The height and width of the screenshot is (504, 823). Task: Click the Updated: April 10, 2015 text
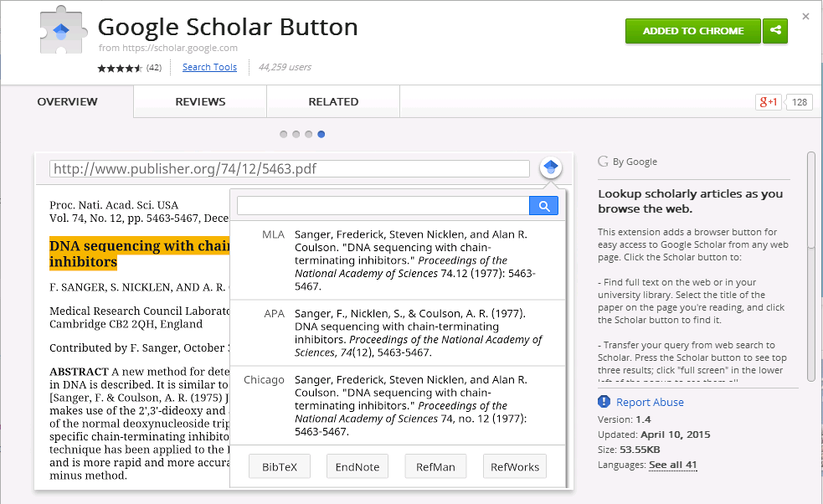coord(654,435)
